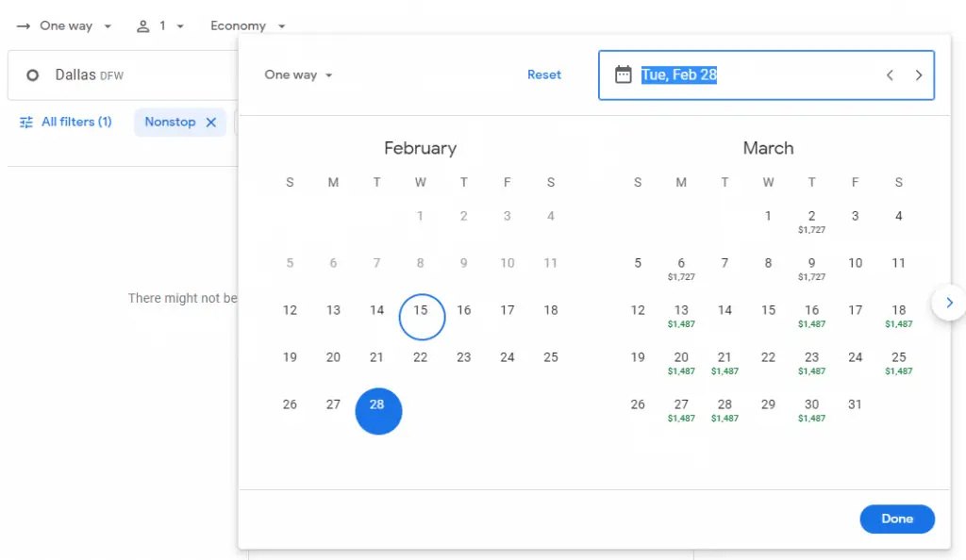Click the Dallas origin circle icon
The image size is (966, 560).
pyautogui.click(x=33, y=75)
